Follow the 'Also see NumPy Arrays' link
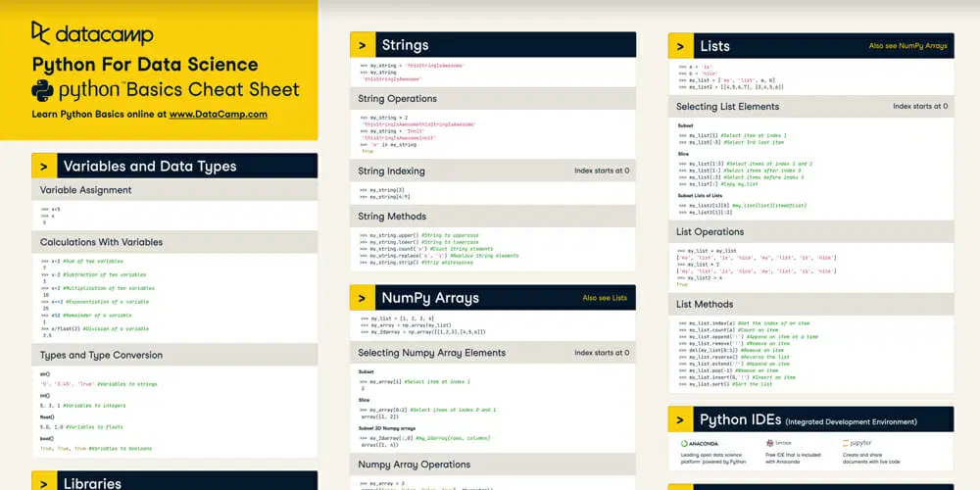Viewport: 980px width, 490px height. (x=907, y=46)
